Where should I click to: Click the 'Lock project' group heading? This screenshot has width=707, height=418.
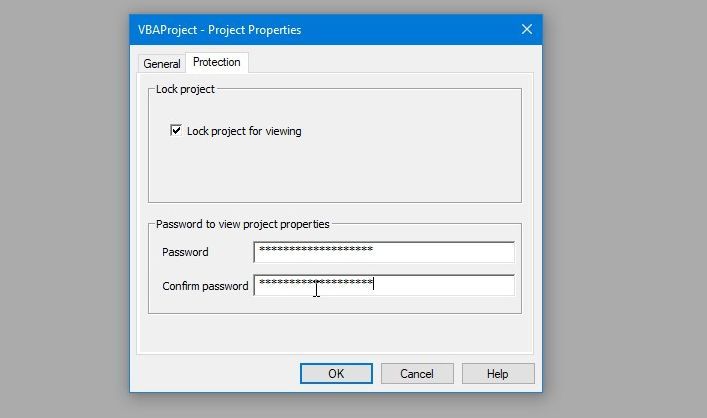coord(185,90)
